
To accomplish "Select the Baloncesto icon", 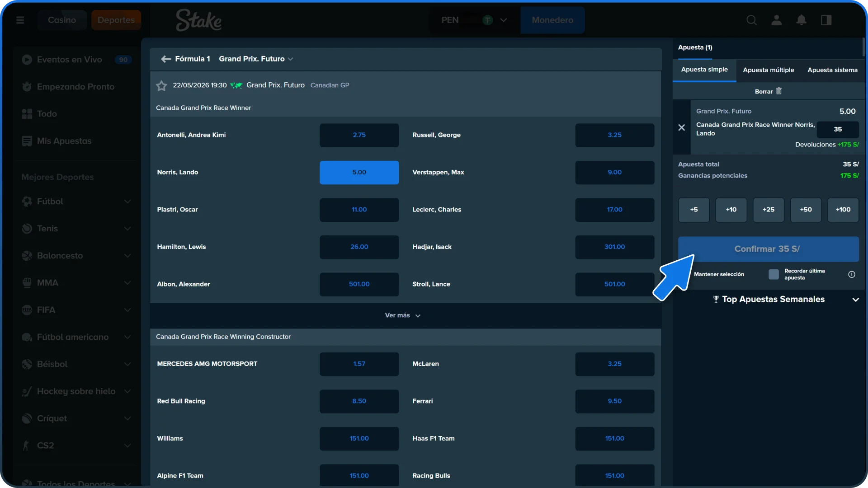I will pos(27,256).
